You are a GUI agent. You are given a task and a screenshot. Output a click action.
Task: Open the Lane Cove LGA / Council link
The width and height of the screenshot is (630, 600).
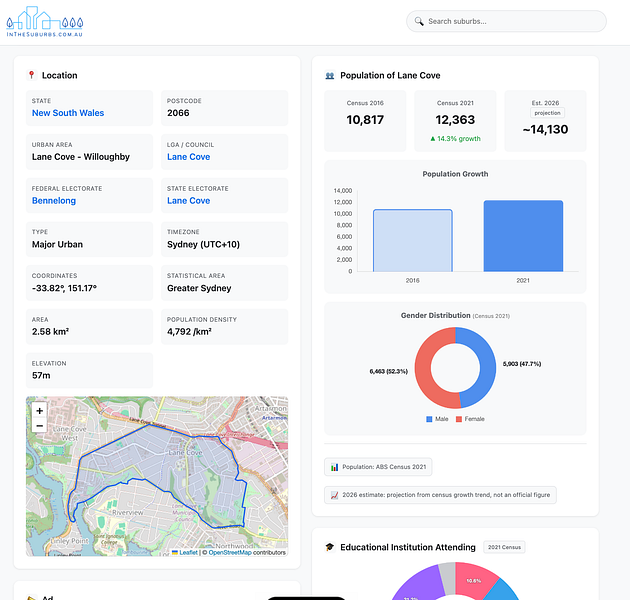click(188, 157)
